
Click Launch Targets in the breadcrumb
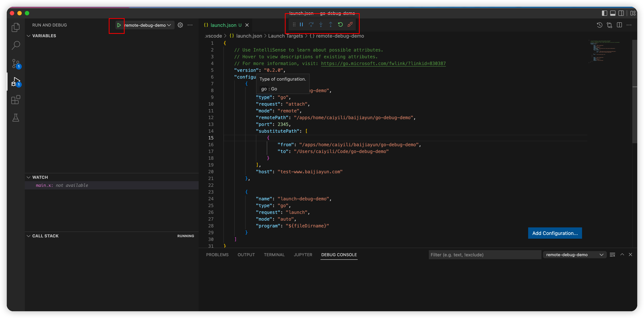(x=285, y=36)
